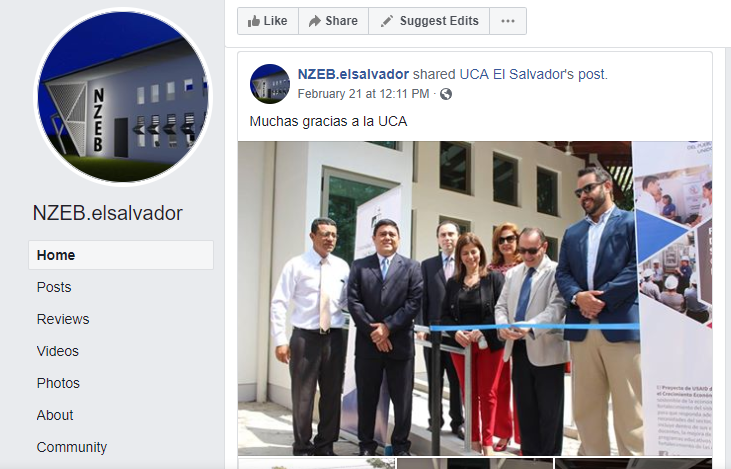The image size is (731, 469).
Task: Click the globe public-privacy icon
Action: (446, 94)
